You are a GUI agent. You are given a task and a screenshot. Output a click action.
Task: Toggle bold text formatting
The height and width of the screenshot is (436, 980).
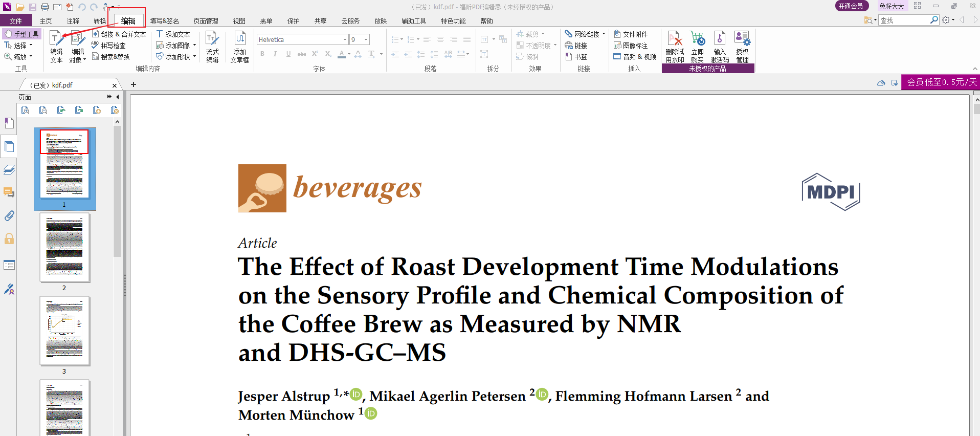[262, 54]
